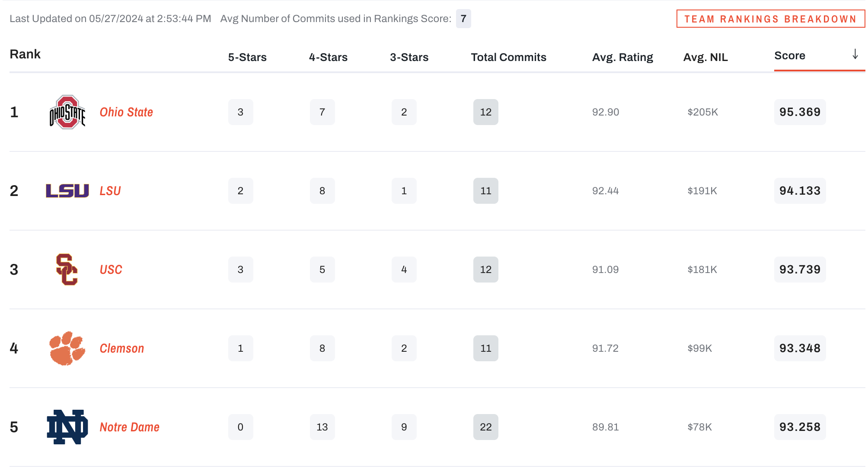Open the Ohio State team link
Screen dimensions: 868x469
[x=126, y=112]
